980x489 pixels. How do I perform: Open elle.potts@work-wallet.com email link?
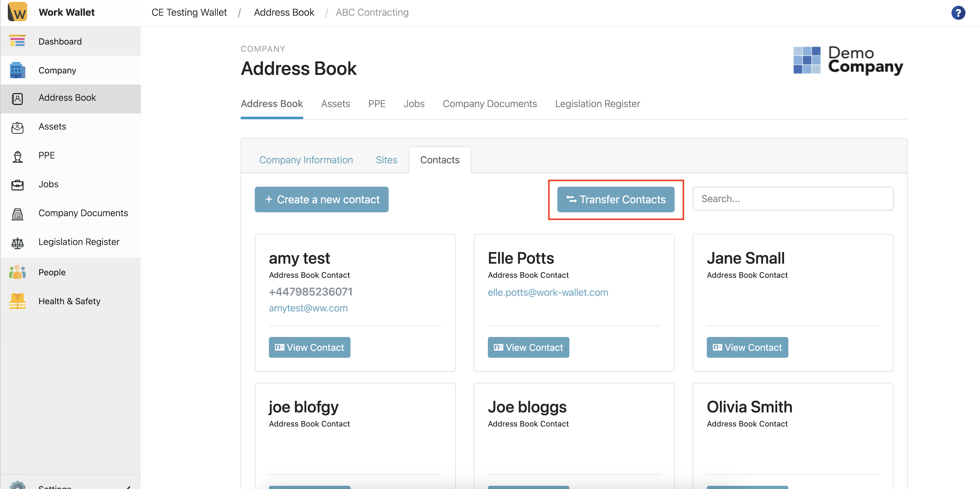548,292
